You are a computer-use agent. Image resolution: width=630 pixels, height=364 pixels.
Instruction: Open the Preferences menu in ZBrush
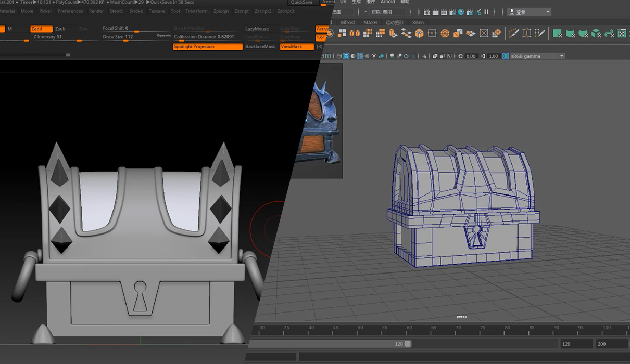(70, 11)
